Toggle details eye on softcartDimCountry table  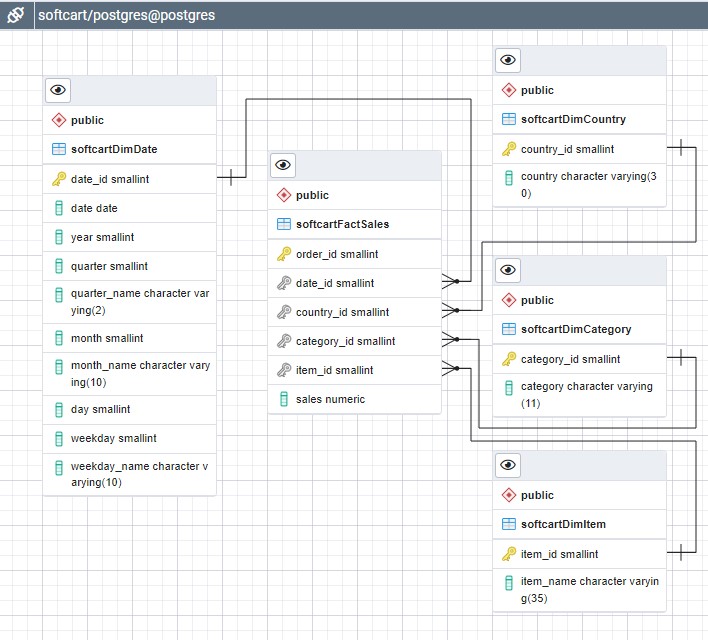coord(509,60)
